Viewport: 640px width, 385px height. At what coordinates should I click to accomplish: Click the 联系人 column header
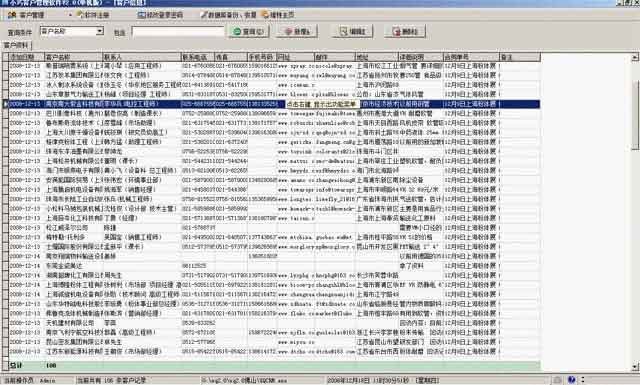coord(141,57)
